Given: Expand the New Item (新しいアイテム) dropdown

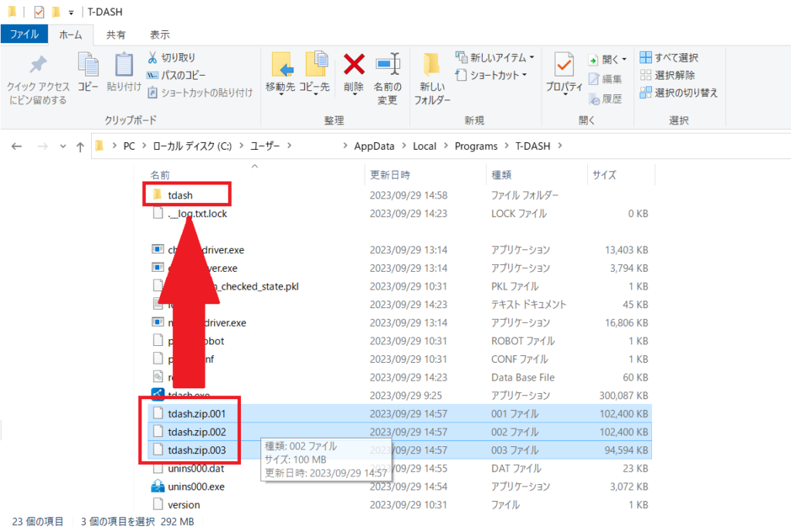Looking at the screenshot, I should click(532, 58).
